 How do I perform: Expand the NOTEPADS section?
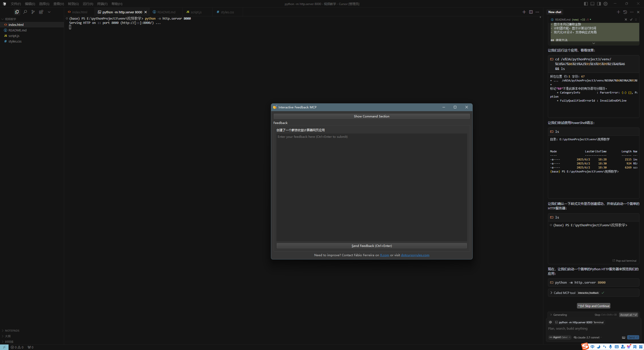pos(12,330)
